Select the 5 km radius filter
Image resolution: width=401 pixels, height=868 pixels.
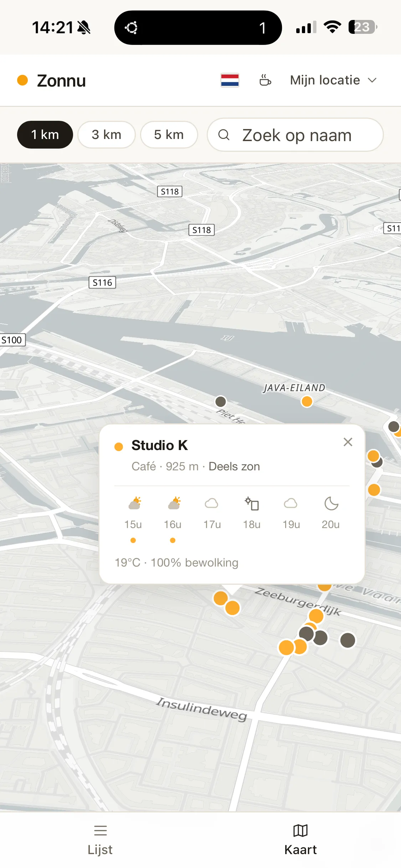[x=169, y=135]
